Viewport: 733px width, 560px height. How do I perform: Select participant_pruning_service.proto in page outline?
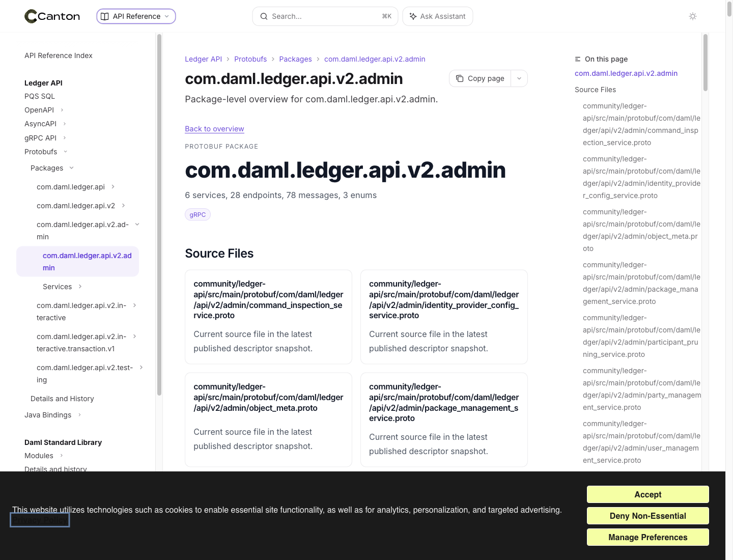(x=641, y=336)
